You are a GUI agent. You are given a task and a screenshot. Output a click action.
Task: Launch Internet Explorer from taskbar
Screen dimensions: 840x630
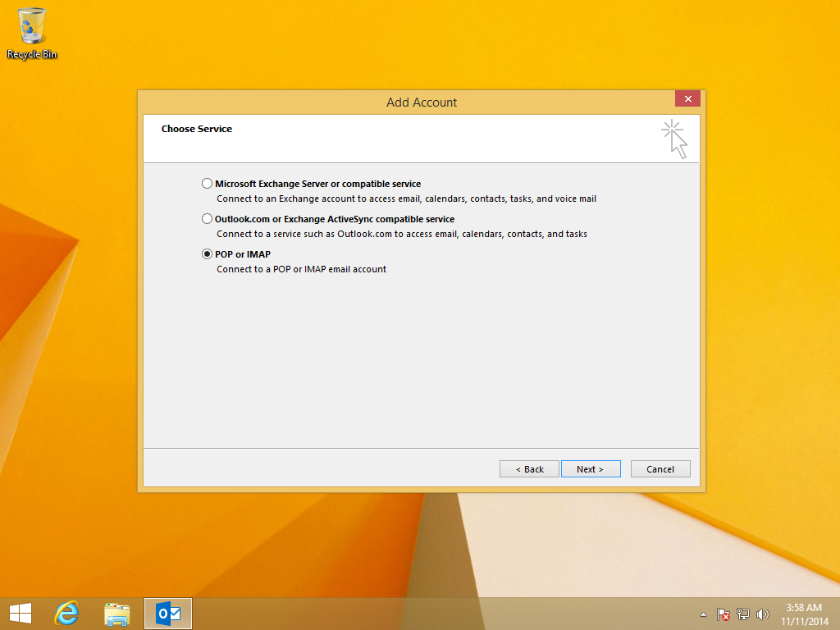pyautogui.click(x=67, y=614)
